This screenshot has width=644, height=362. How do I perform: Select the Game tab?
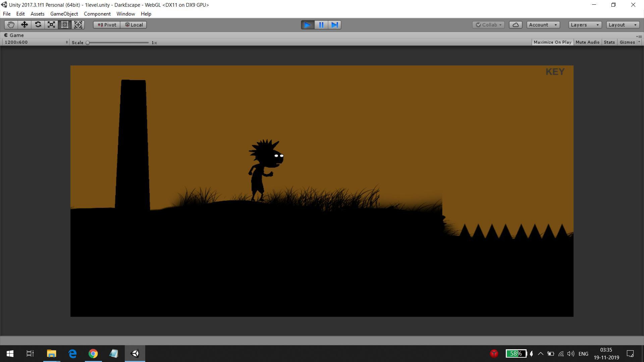14,35
